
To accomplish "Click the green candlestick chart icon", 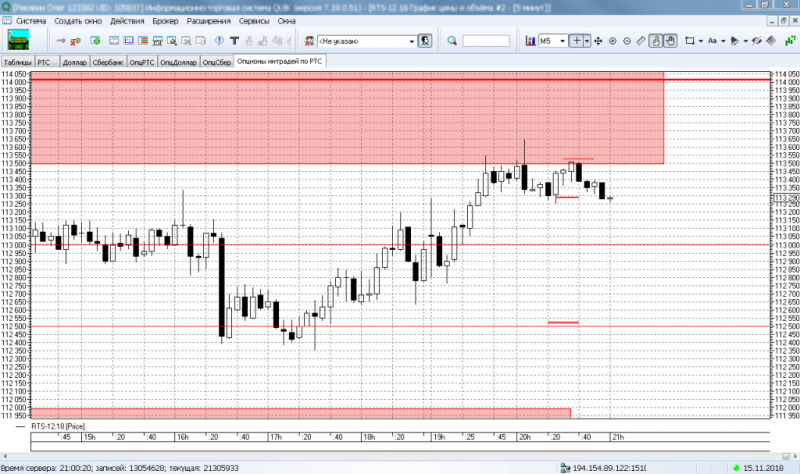I will click(x=790, y=40).
